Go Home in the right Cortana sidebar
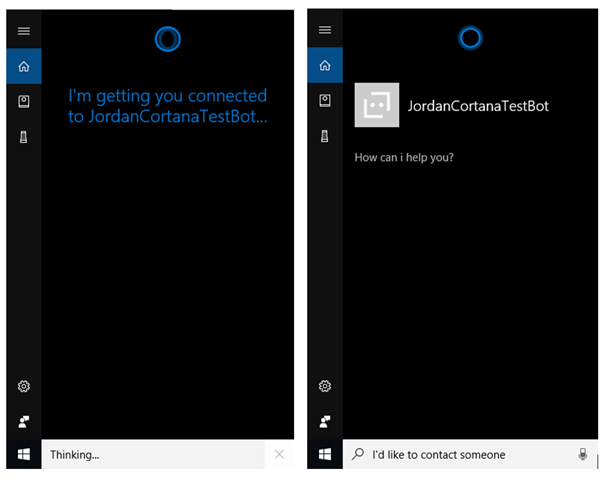The image size is (600, 482). click(324, 66)
